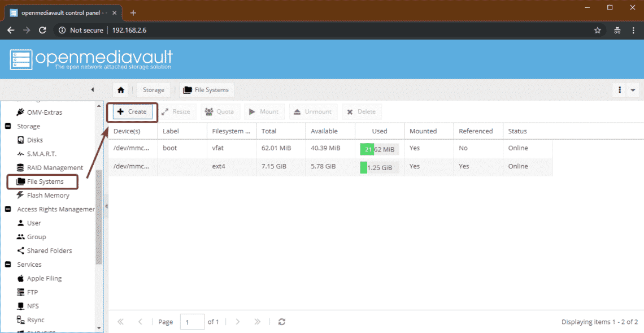
Task: Reload the page in the browser
Action: coord(42,30)
